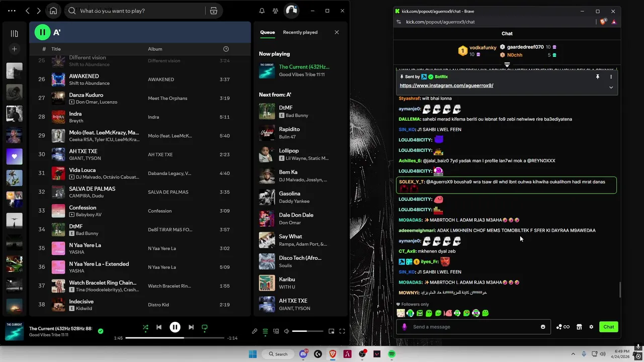The width and height of the screenshot is (644, 362).
Task: Open lyrics microphone icon in player
Action: coord(255,331)
